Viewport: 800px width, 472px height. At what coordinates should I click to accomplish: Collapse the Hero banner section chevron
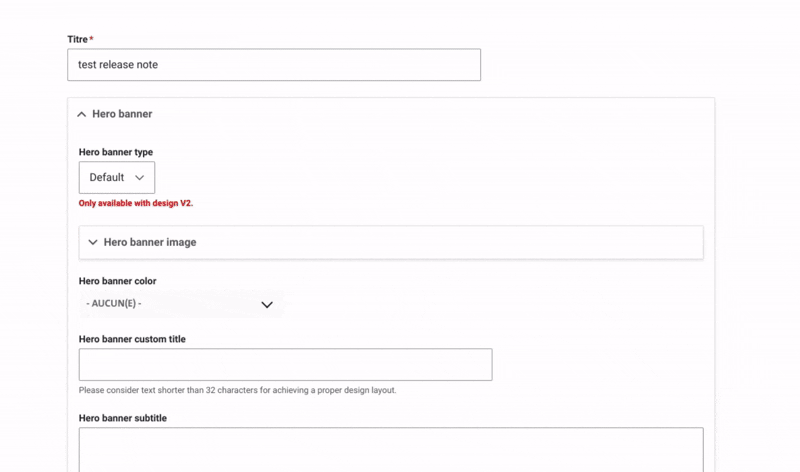pos(82,114)
